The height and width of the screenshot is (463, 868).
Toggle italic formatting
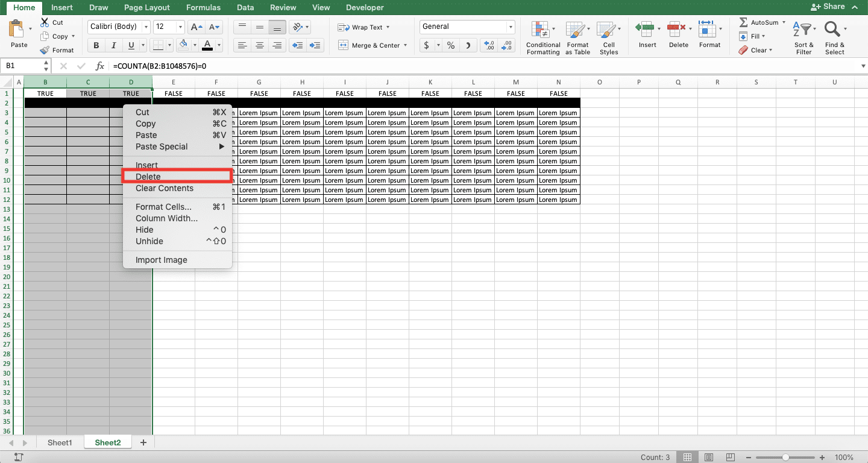point(113,45)
